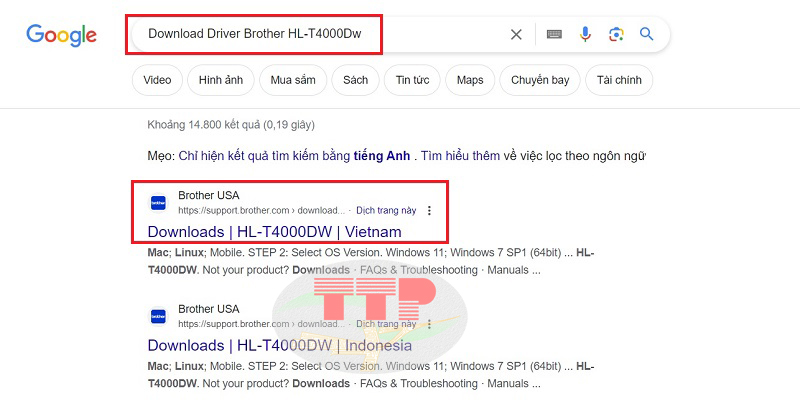Click the Tìm hiểu thêm link
800x409 pixels.
[460, 156]
